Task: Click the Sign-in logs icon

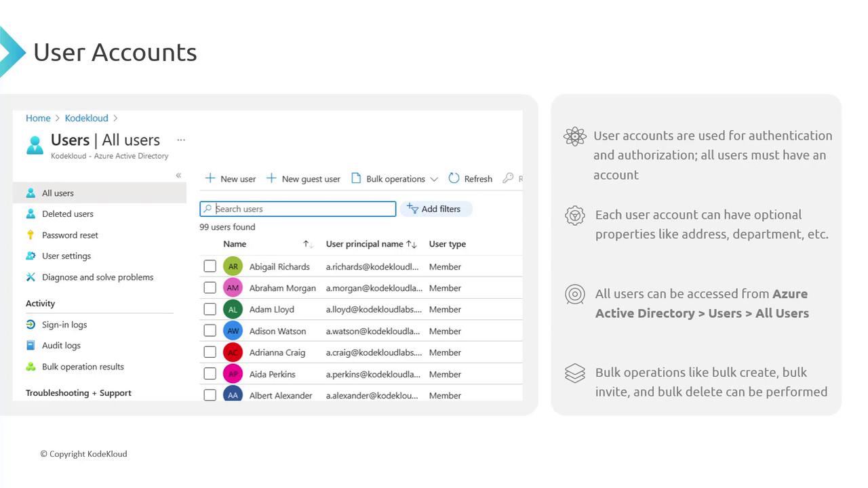Action: [x=31, y=325]
